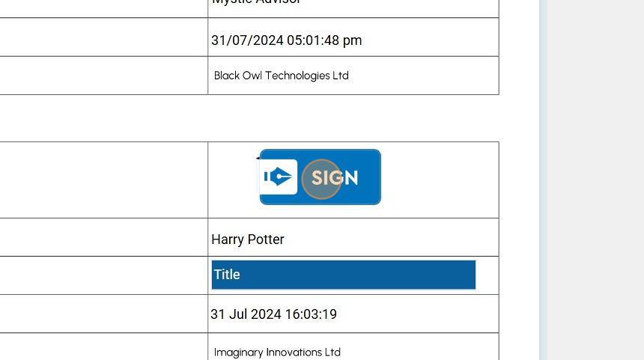Click the Black Owl Technologies Ltd text
This screenshot has width=644, height=360.
[282, 76]
